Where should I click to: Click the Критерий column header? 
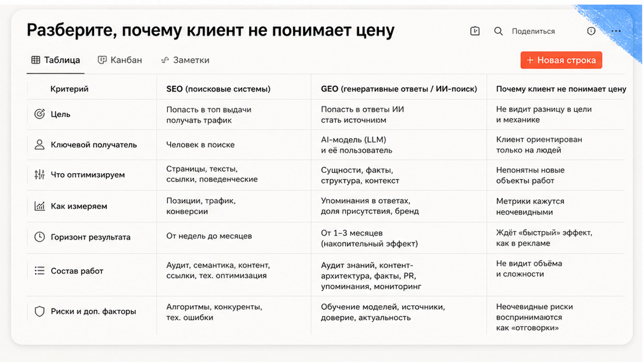pos(70,89)
